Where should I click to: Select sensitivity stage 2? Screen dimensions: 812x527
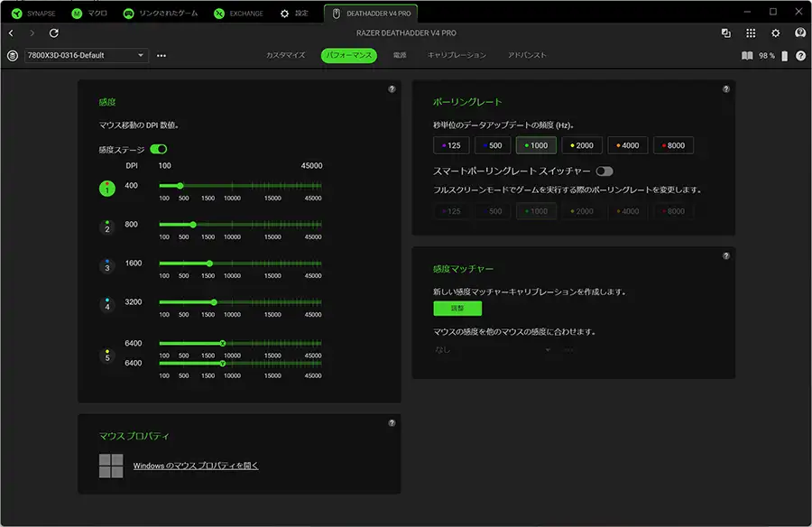[x=107, y=227]
